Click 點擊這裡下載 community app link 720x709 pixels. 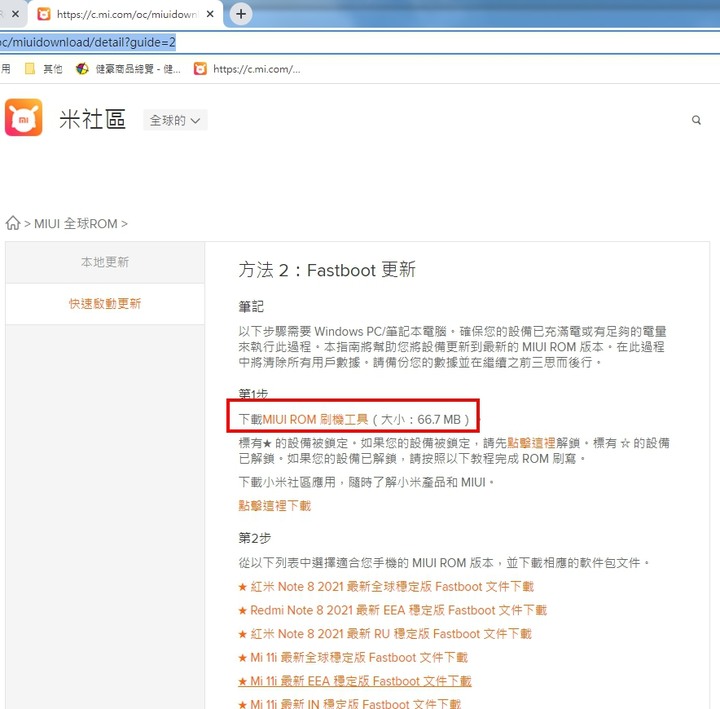pyautogui.click(x=275, y=506)
